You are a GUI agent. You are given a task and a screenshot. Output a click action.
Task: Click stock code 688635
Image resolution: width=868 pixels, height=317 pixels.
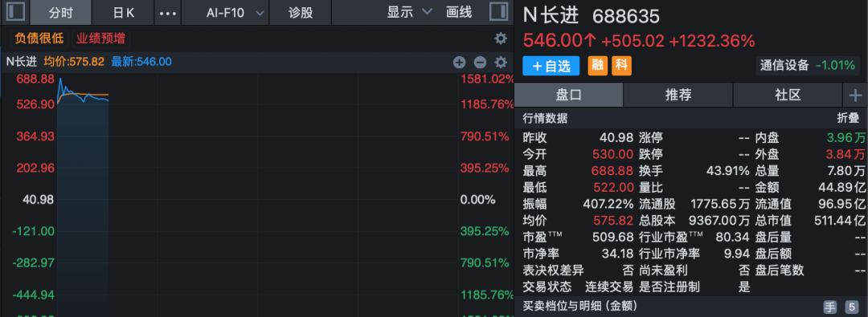point(626,17)
